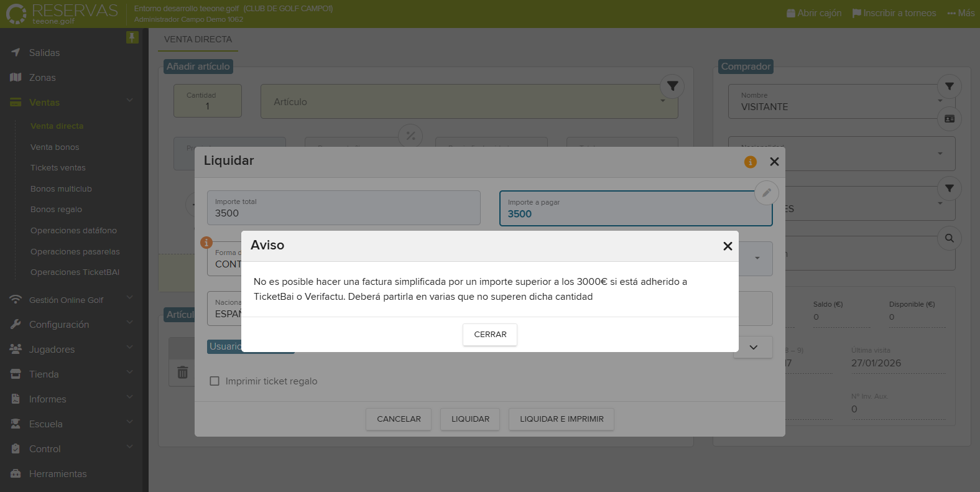The image size is (980, 492).
Task: Click the percent discount icon
Action: coord(410,136)
